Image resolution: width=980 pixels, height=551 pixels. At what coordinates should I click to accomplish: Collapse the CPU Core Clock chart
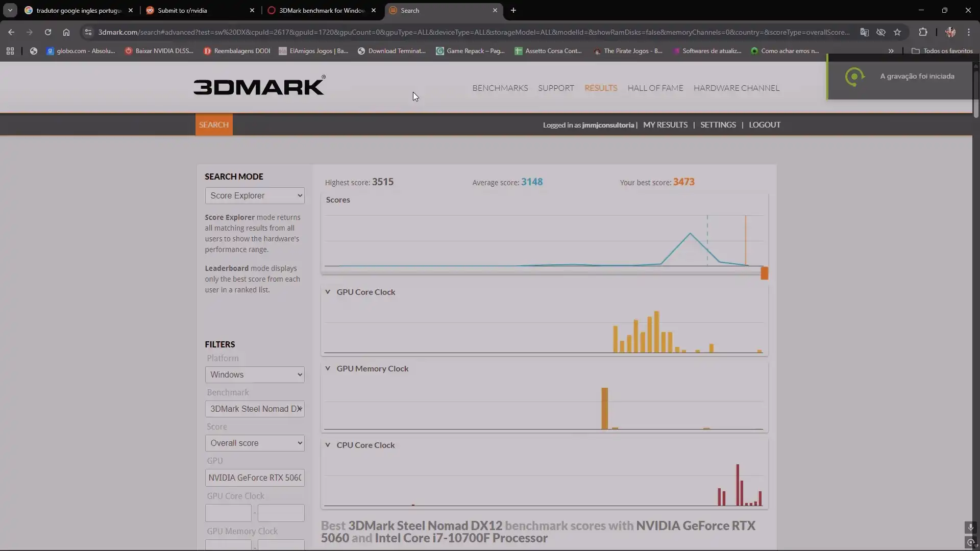(328, 445)
